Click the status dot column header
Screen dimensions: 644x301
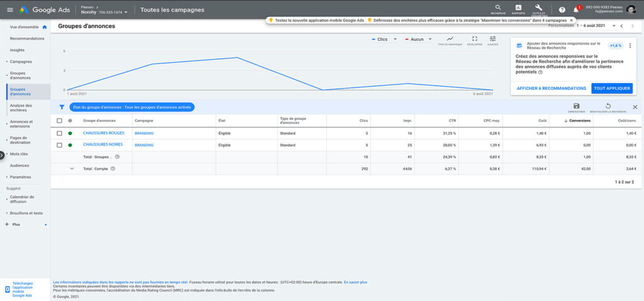[70, 121]
